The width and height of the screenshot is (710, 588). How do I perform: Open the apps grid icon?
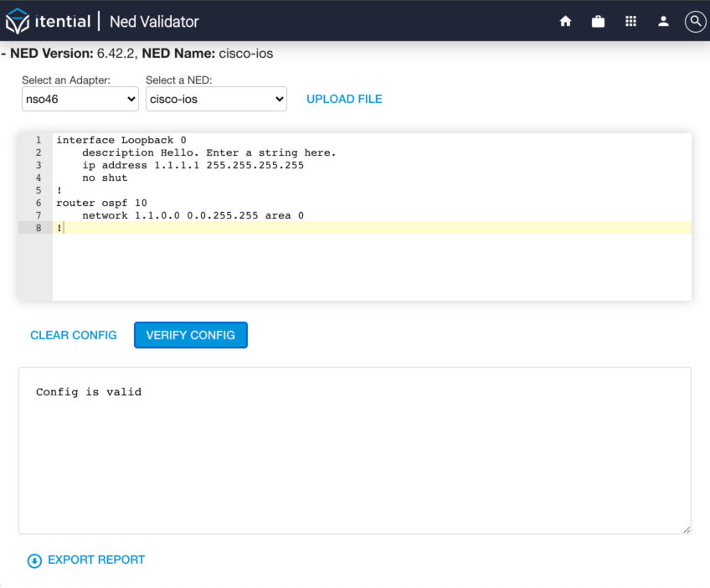pos(630,21)
